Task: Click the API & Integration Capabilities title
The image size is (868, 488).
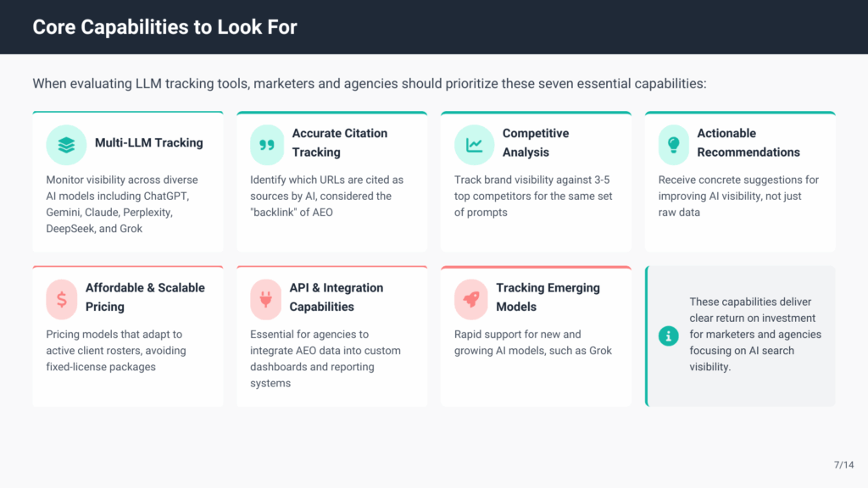Action: coord(336,297)
